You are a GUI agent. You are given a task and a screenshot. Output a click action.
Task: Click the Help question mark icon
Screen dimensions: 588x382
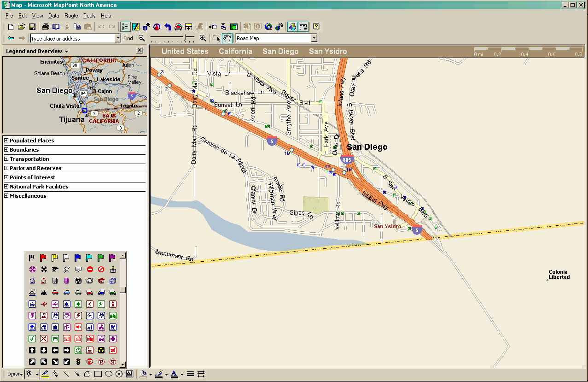point(316,27)
